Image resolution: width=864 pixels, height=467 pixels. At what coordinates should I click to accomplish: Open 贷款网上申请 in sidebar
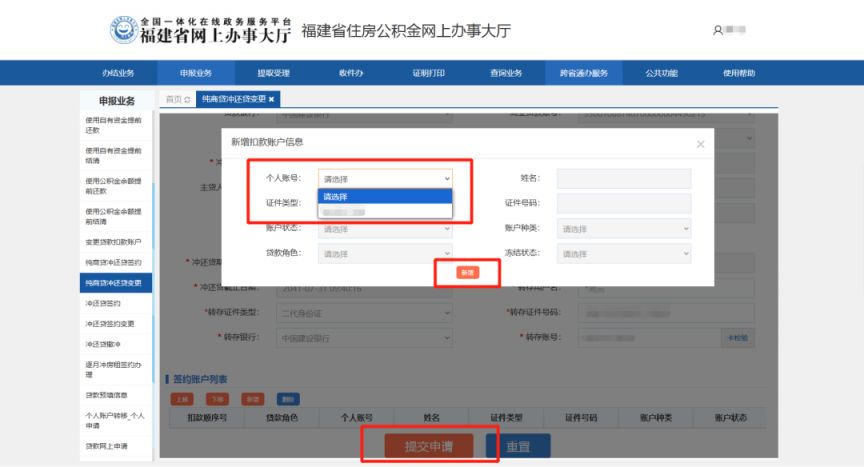pos(114,446)
